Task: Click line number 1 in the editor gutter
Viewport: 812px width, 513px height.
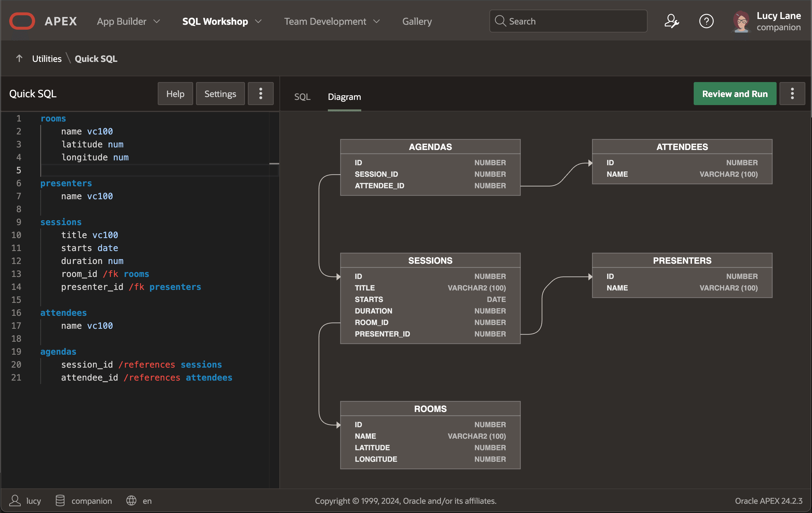Action: [x=19, y=118]
